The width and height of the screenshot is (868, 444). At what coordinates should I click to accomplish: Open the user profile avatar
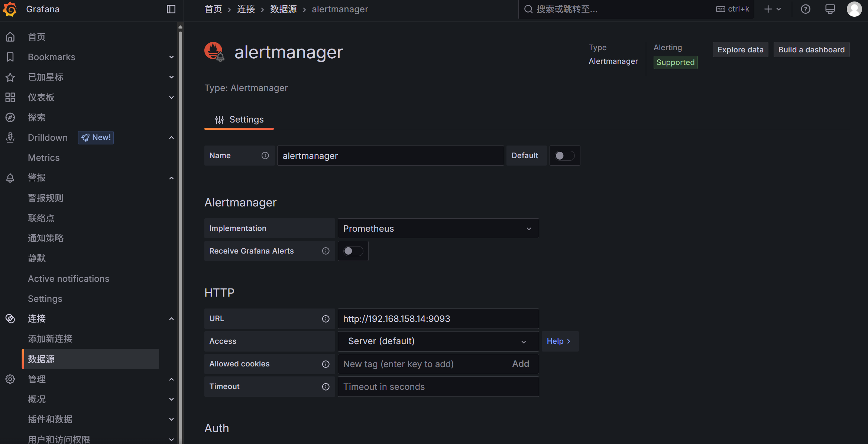pyautogui.click(x=854, y=9)
